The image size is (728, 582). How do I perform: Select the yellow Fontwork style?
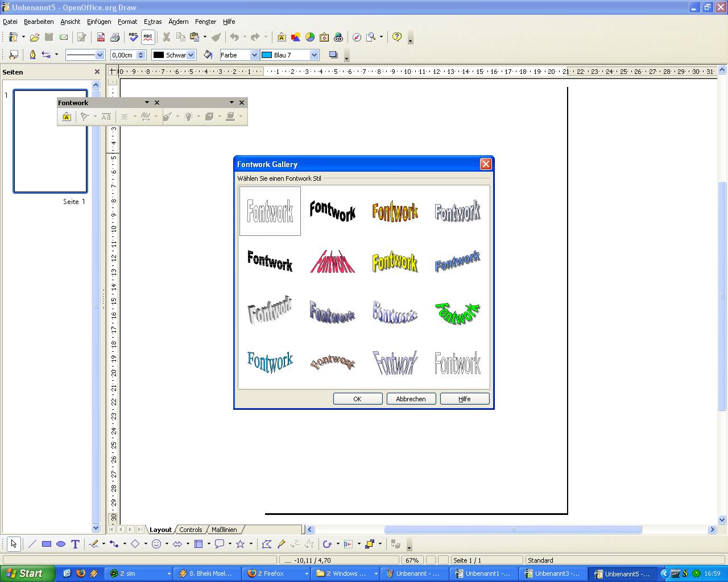[x=395, y=262]
